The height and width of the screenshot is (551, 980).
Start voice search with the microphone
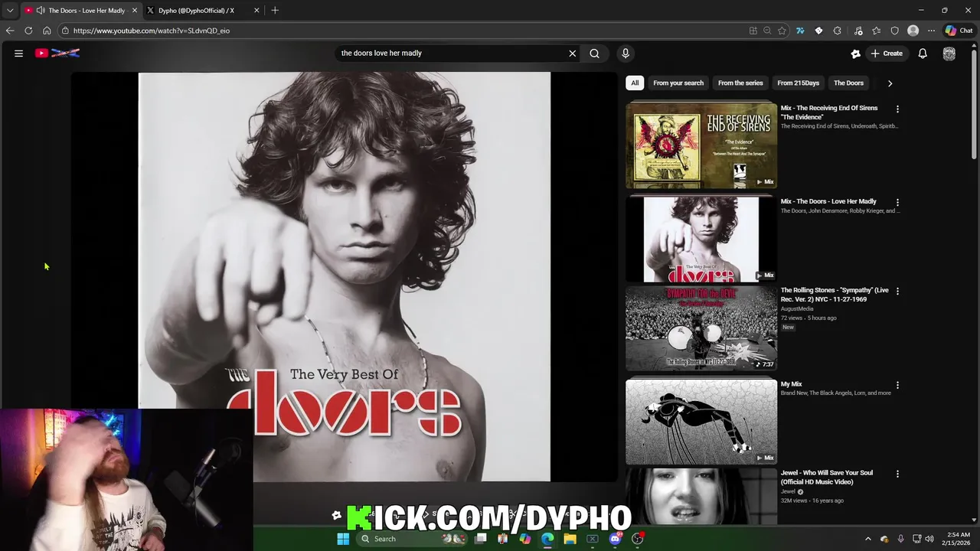click(626, 54)
